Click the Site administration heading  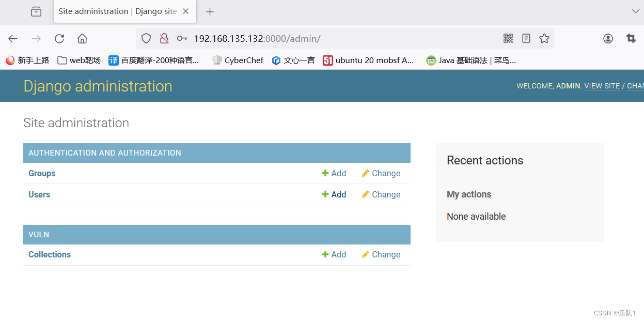click(76, 123)
